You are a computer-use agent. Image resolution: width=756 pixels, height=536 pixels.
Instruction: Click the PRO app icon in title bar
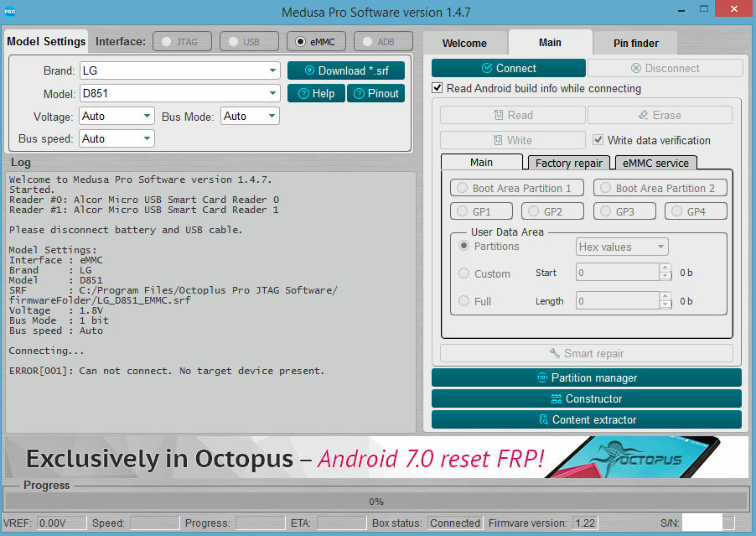coord(12,13)
